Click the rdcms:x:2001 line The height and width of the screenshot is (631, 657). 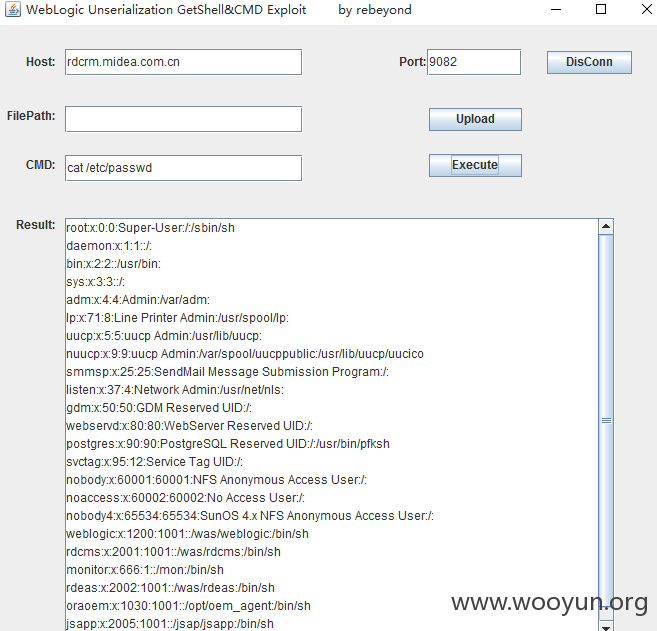pyautogui.click(x=173, y=552)
